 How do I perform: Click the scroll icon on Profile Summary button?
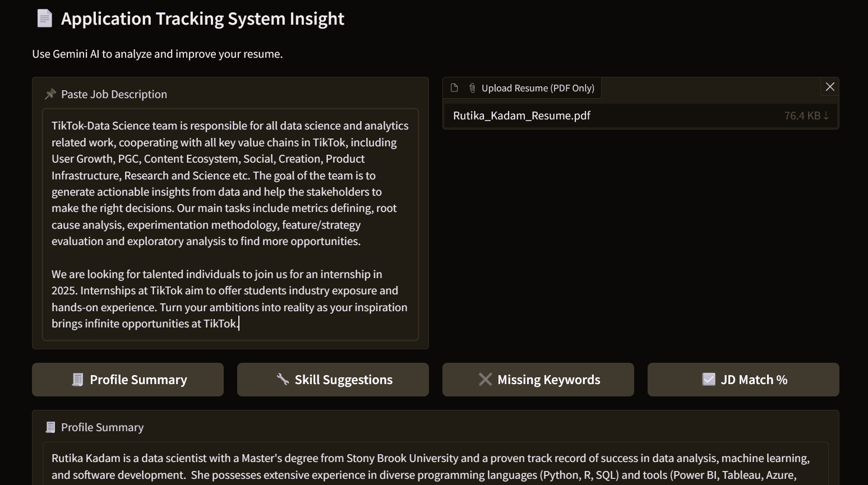coord(77,380)
